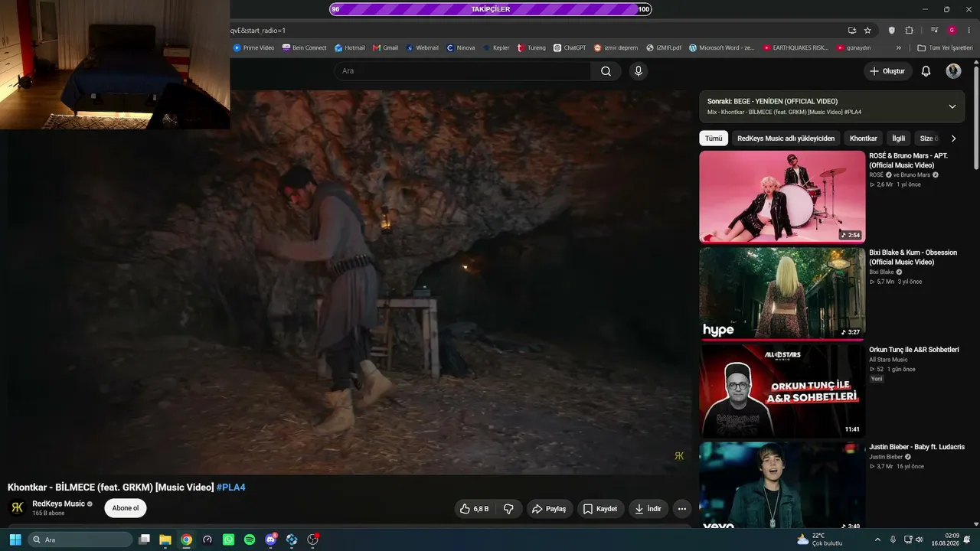
Task: Select the İlgili filter chip
Action: click(898, 139)
